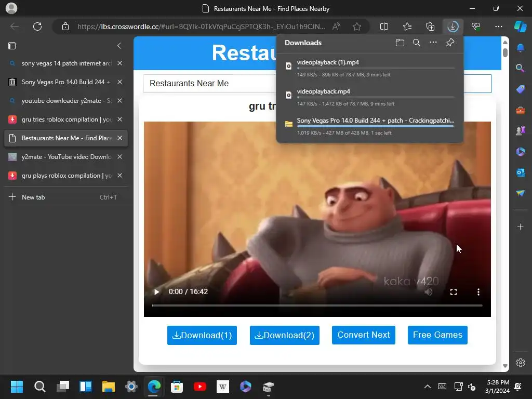This screenshot has height=399, width=532.
Task: Open the Favorites list
Action: click(x=407, y=26)
